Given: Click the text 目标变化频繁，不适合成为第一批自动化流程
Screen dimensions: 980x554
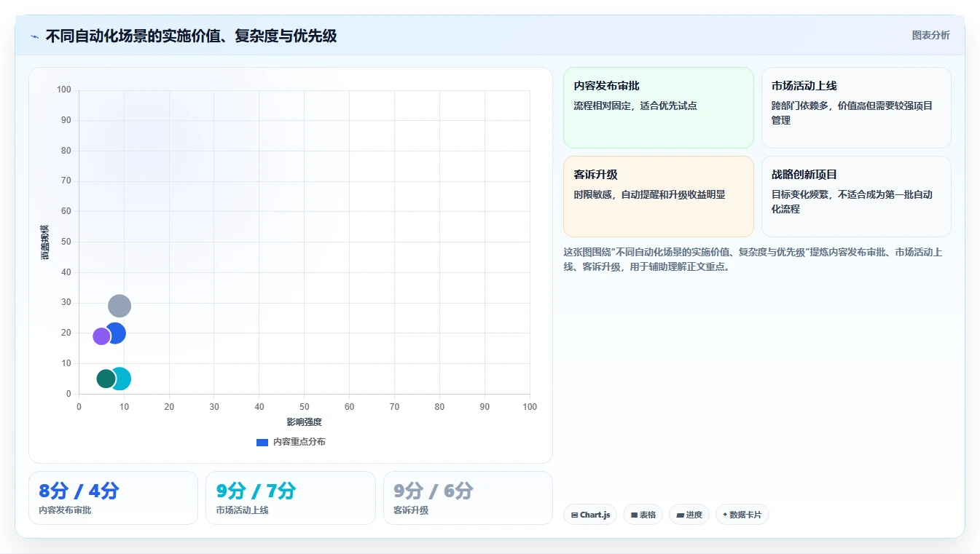Looking at the screenshot, I should (x=852, y=202).
